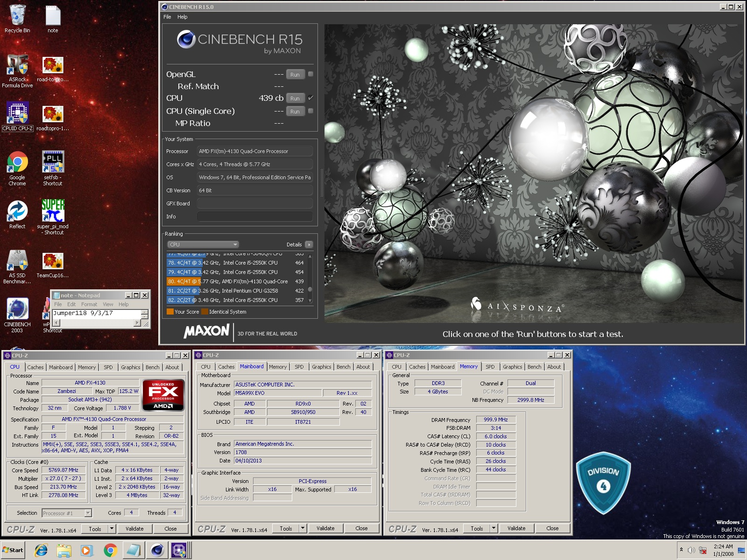Open Cinebench File menu
Screen dimensions: 747x560
click(x=167, y=17)
